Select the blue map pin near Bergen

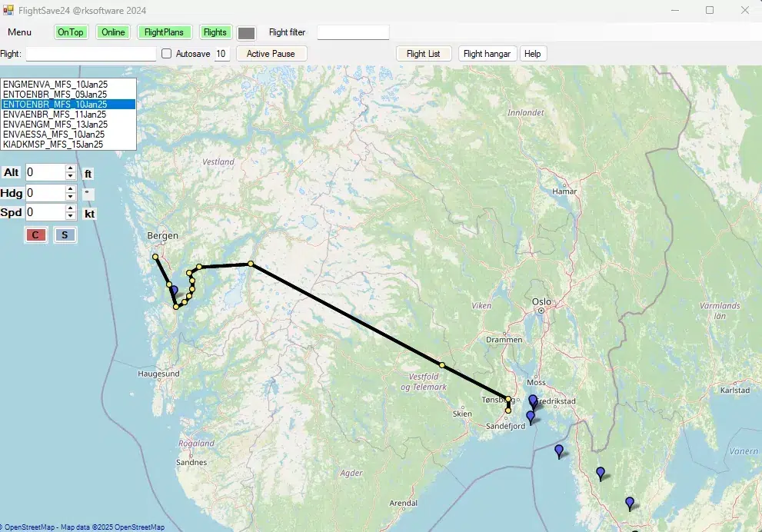point(174,291)
